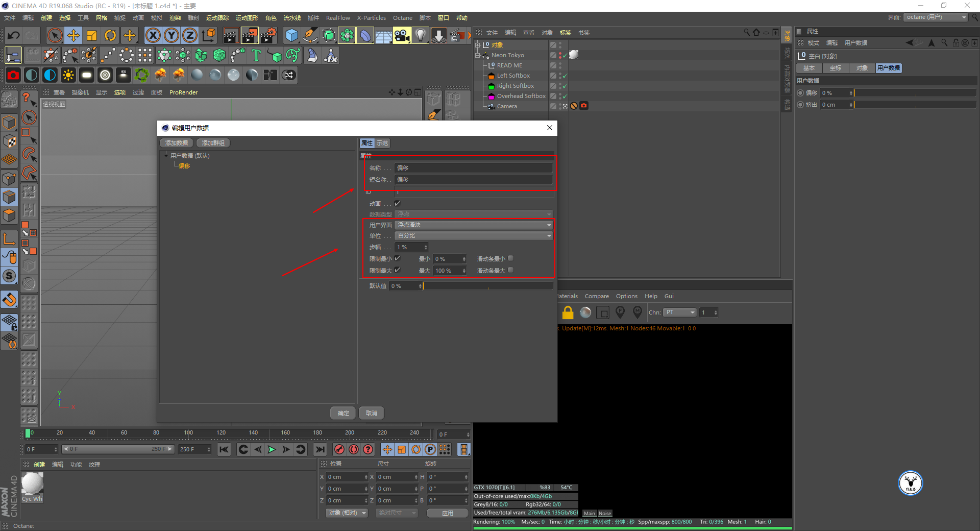Click the Octane sun daylight icon

click(x=68, y=75)
